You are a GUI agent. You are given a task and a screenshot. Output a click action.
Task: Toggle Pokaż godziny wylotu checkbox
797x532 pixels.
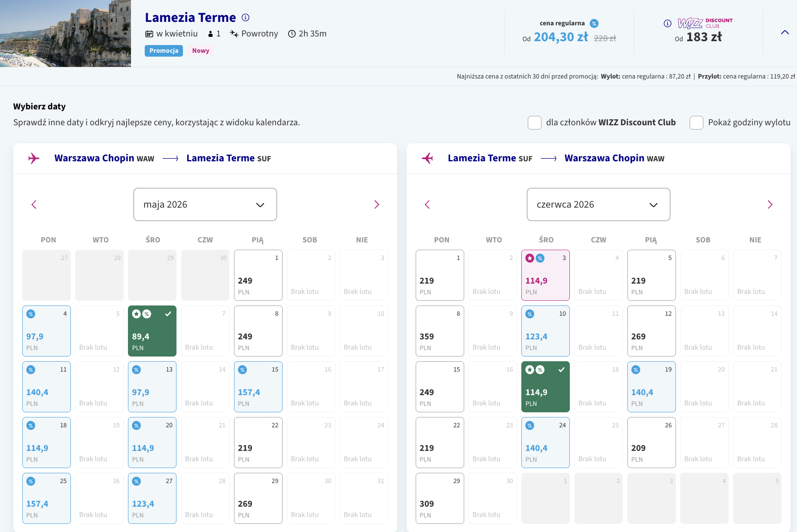(696, 123)
